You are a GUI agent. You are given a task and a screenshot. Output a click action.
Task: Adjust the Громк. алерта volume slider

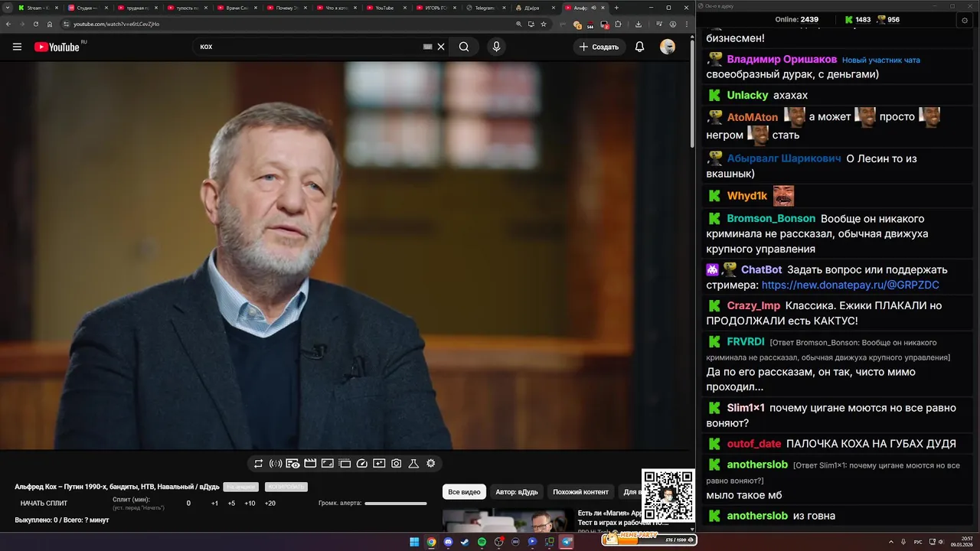tap(396, 504)
